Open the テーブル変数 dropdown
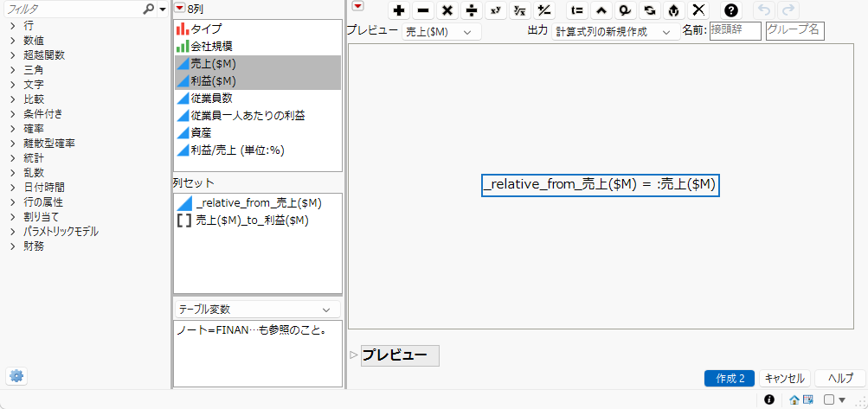This screenshot has height=409, width=868. point(257,310)
